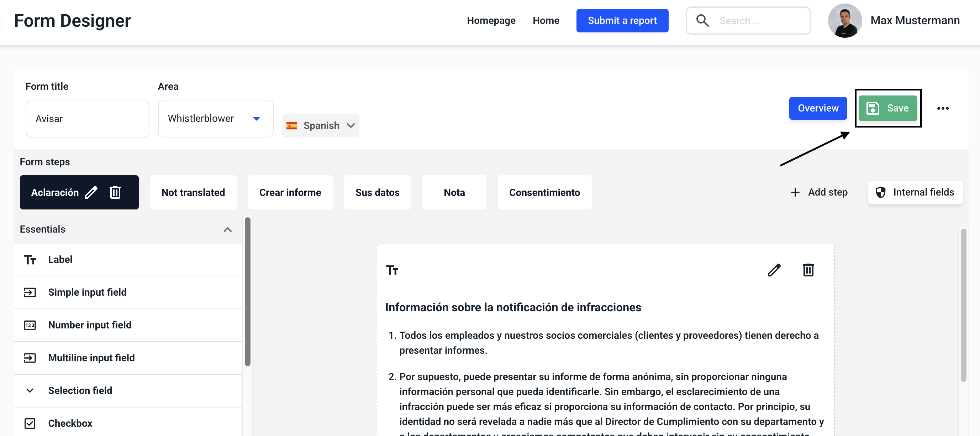Open the Internal fields panel
Viewport: 980px width, 436px height.
[x=915, y=192]
